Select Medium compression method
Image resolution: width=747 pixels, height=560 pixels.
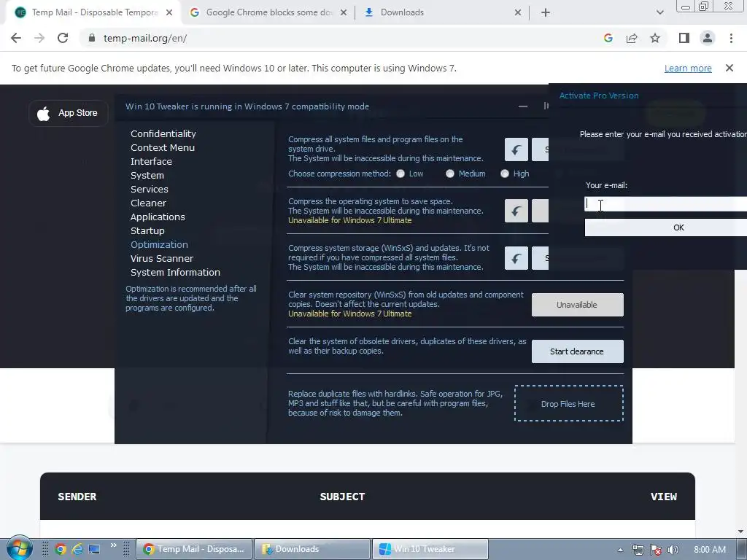coord(449,174)
